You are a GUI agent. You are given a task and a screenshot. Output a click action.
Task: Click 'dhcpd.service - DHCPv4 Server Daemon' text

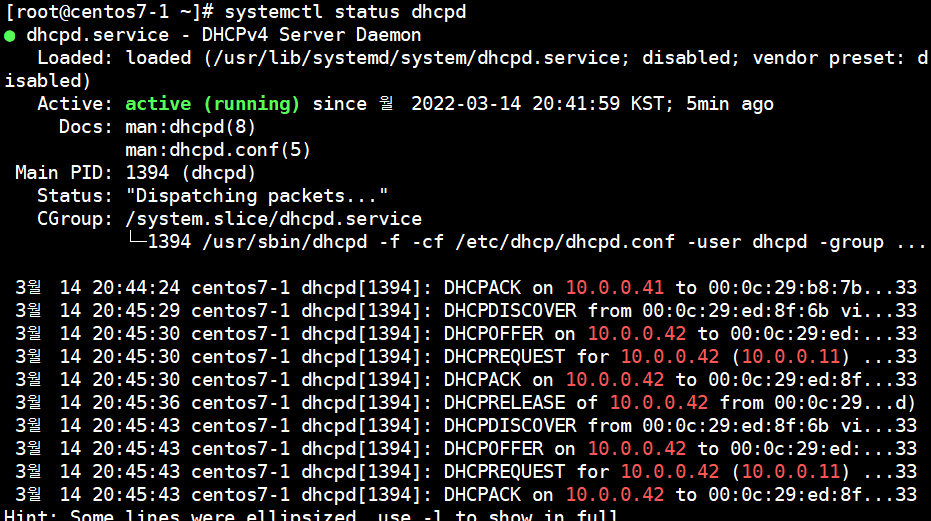click(224, 35)
